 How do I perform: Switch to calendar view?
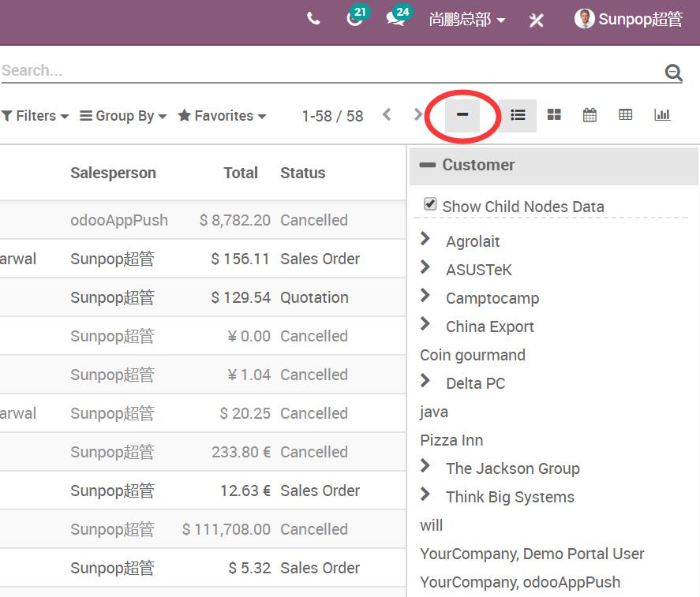(x=590, y=115)
